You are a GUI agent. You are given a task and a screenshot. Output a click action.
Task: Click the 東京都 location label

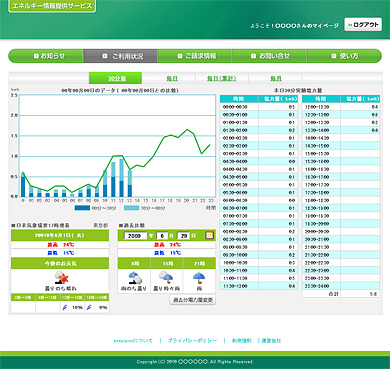[x=101, y=225]
